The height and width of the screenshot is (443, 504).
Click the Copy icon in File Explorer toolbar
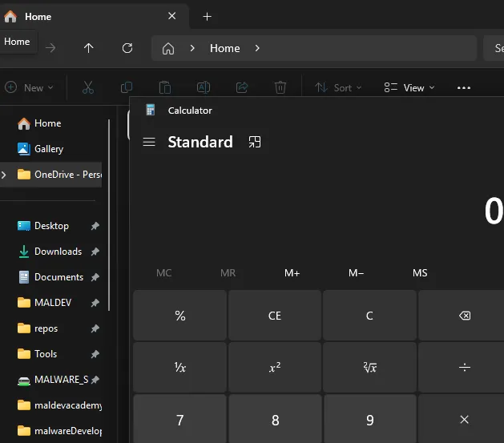pos(127,87)
